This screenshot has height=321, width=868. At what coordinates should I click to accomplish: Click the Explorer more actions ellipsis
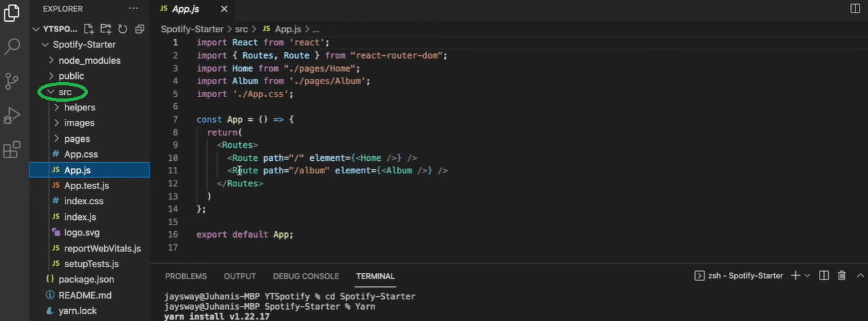[134, 9]
